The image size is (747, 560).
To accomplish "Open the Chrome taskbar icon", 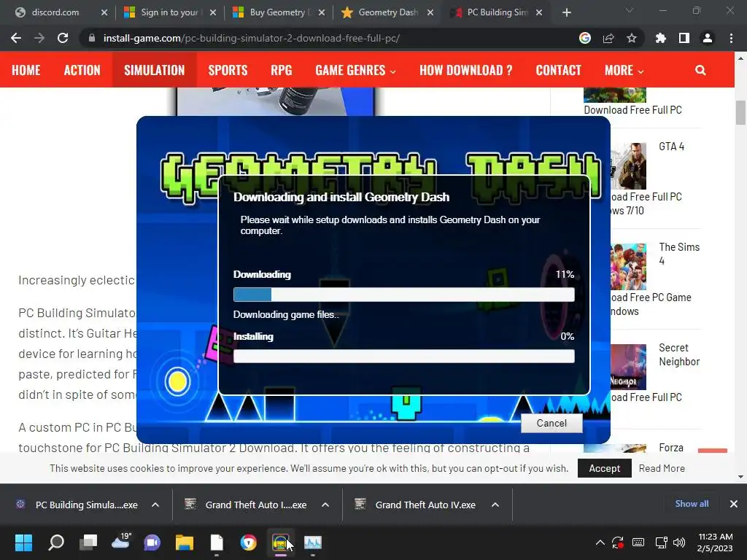I will tap(248, 542).
